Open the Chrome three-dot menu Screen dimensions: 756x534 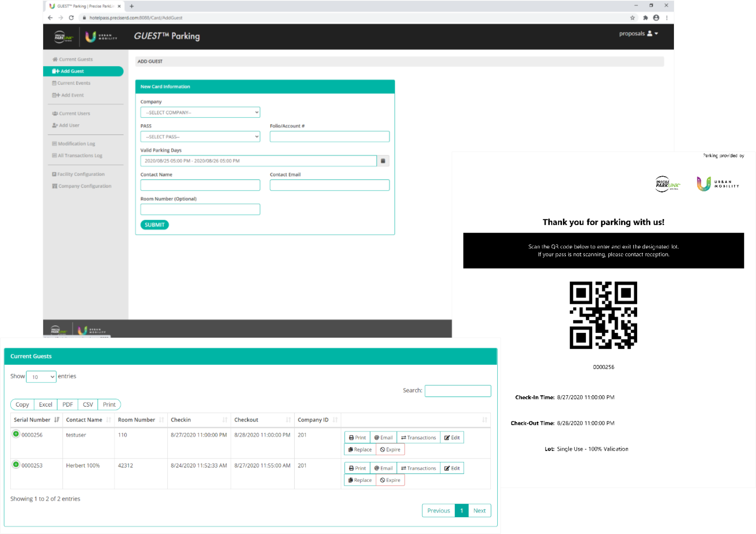[667, 18]
